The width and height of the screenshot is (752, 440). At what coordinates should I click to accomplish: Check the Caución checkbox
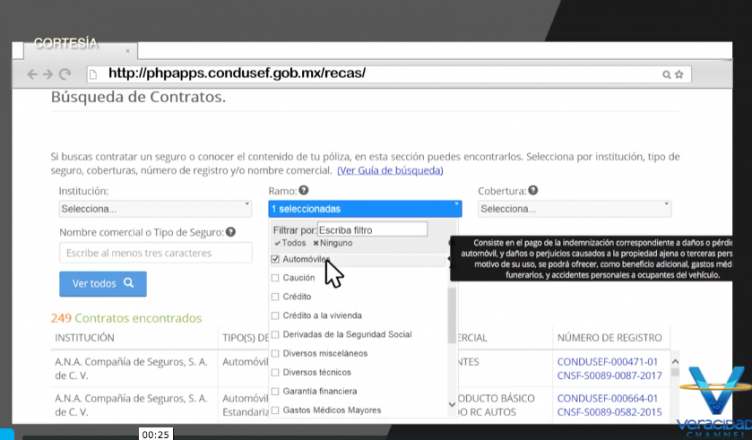[275, 278]
